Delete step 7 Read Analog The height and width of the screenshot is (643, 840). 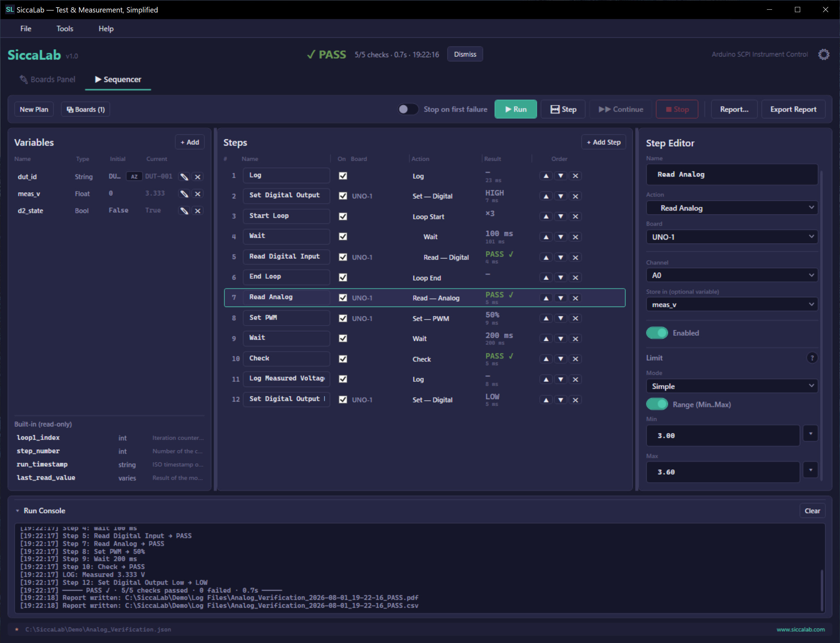pos(575,298)
